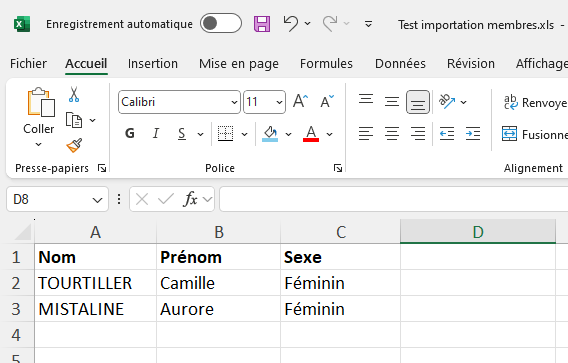Open the undo history dropdown arrow
Viewport: 568px width, 363px height.
click(x=308, y=24)
